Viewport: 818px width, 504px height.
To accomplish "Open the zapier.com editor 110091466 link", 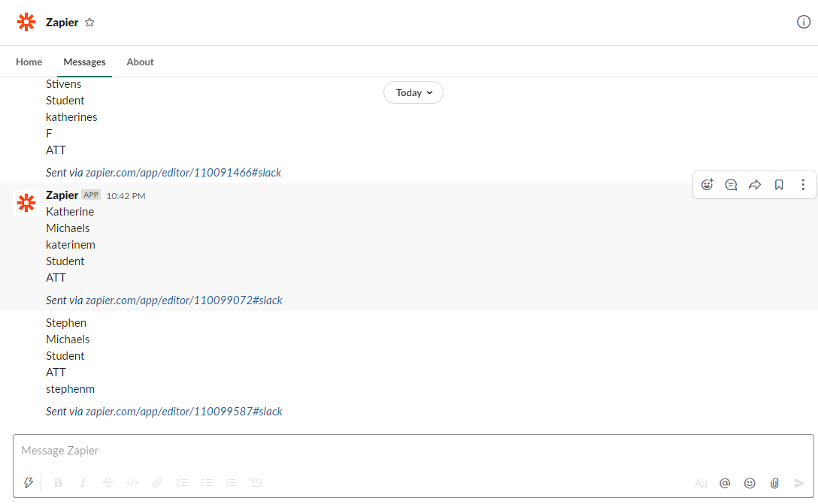I will tap(183, 173).
